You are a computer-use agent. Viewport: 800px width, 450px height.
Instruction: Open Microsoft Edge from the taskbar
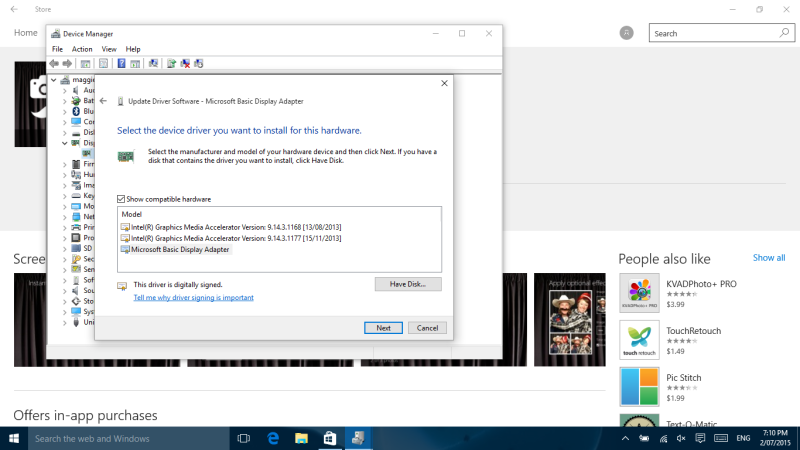pyautogui.click(x=273, y=438)
